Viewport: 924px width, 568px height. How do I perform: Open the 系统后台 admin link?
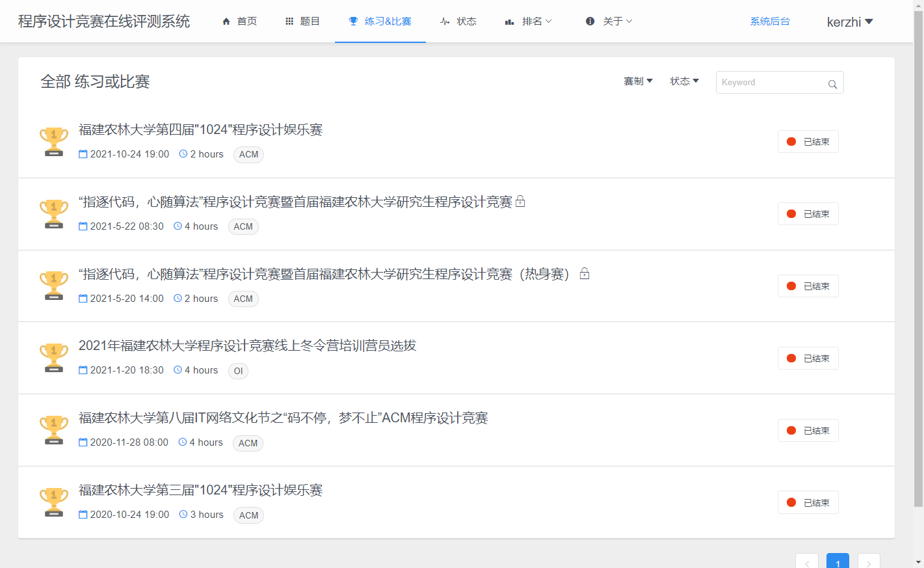[x=770, y=21]
